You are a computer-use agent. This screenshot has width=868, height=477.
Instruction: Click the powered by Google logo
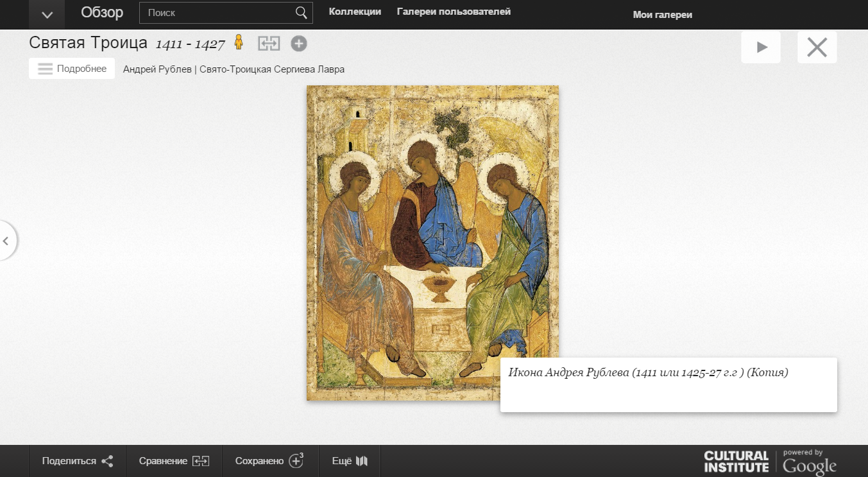click(x=810, y=462)
